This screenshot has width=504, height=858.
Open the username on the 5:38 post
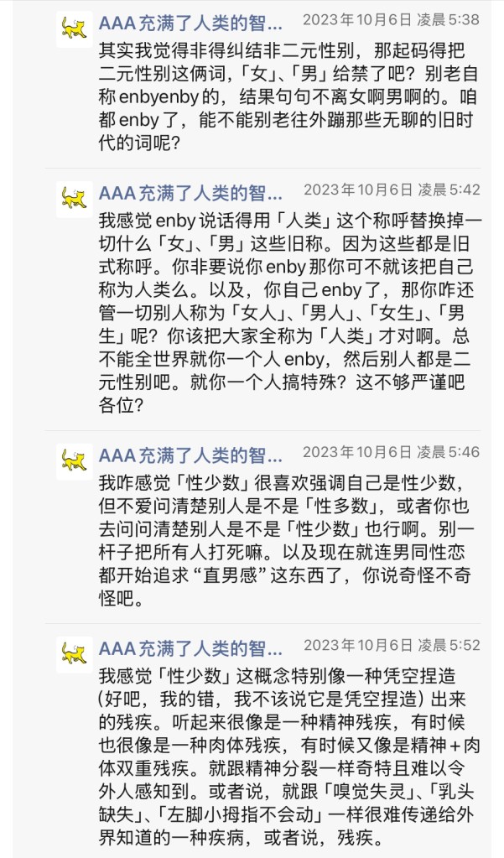[x=190, y=22]
